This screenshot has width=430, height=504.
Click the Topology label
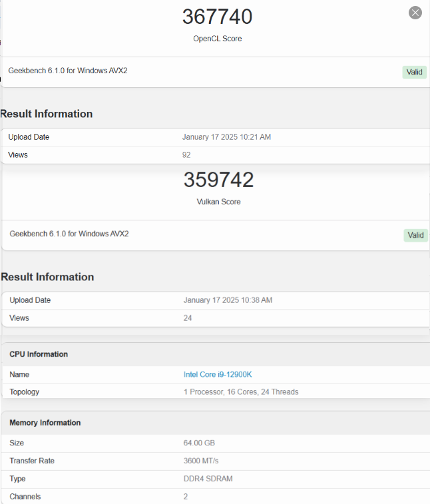25,392
